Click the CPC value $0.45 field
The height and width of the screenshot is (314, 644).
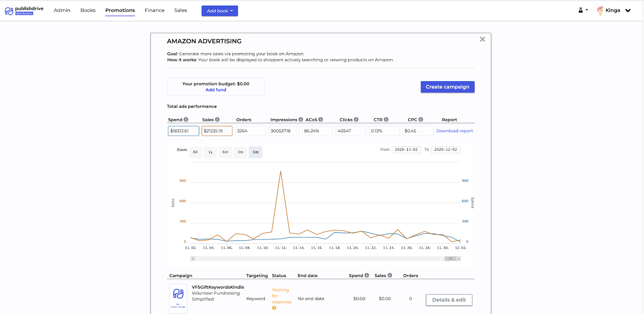pos(418,131)
